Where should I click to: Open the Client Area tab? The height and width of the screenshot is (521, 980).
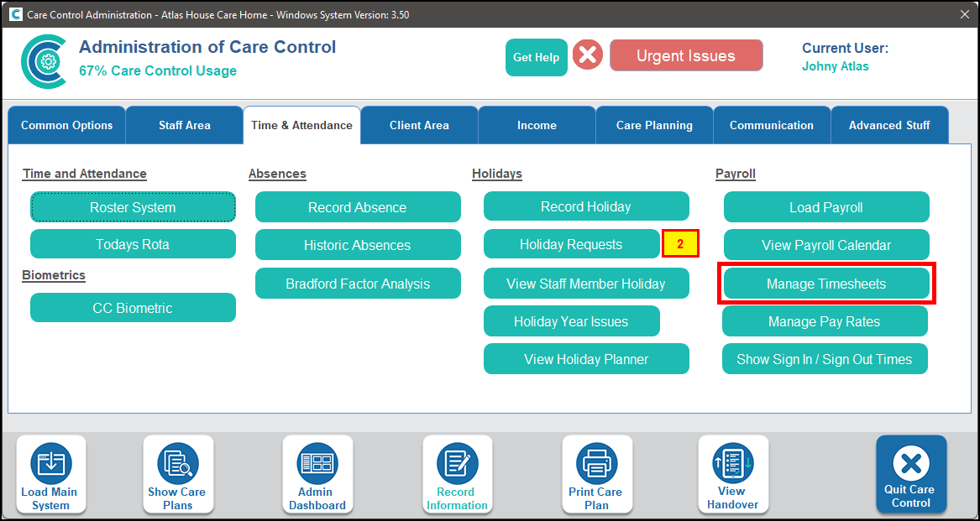tap(419, 126)
